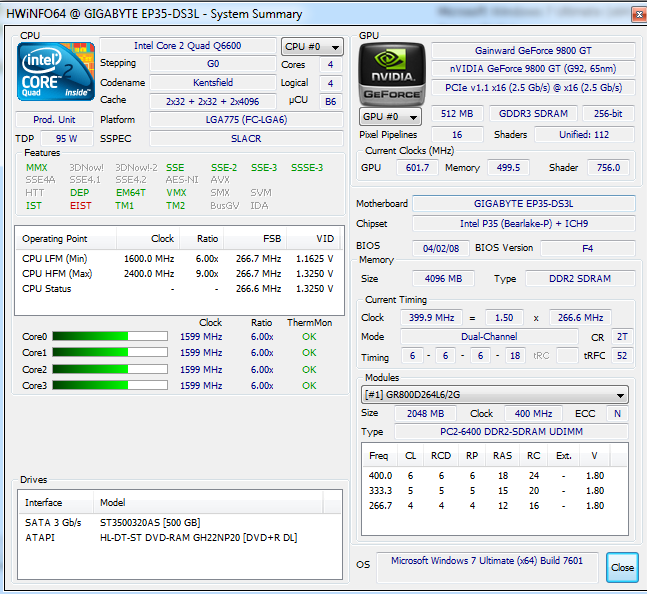Click the Model column header in Drives
647x594 pixels.
[x=208, y=502]
